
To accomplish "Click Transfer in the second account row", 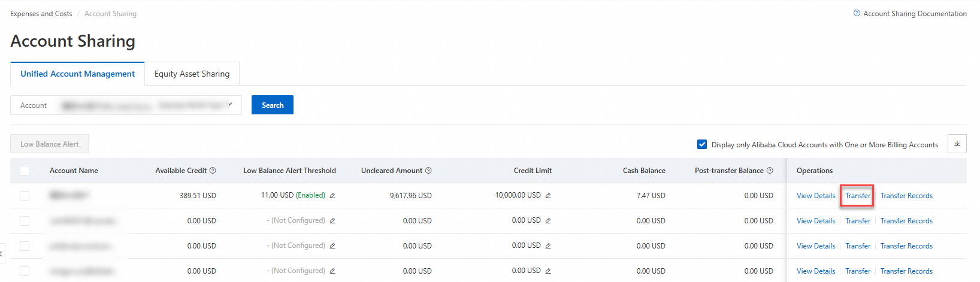I will pos(858,221).
